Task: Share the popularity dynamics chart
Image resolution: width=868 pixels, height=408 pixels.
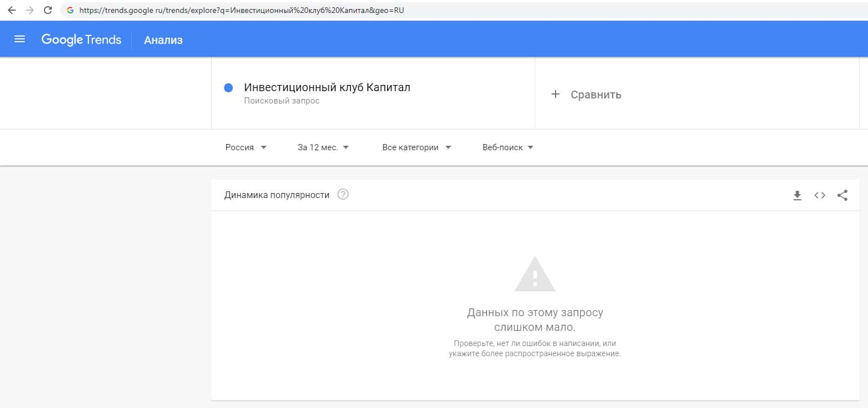Action: click(x=842, y=195)
